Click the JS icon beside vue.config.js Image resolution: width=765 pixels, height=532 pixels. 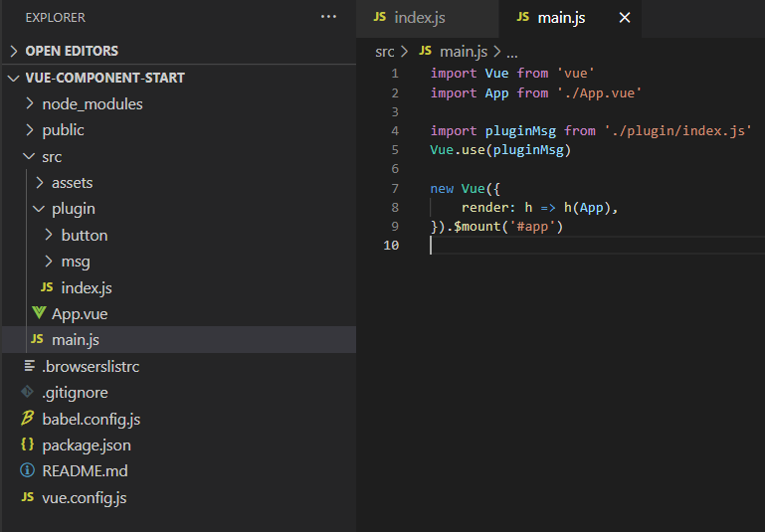(x=28, y=497)
